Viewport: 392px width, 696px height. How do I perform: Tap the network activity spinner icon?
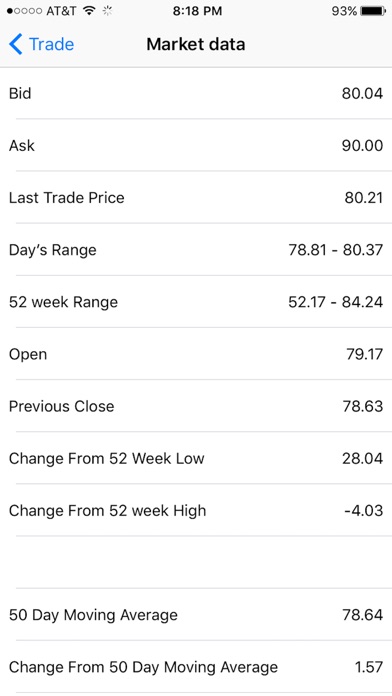107,11
